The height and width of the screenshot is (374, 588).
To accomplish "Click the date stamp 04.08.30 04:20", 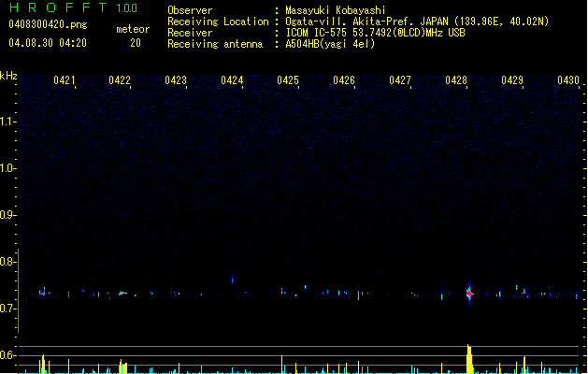I will coord(48,43).
